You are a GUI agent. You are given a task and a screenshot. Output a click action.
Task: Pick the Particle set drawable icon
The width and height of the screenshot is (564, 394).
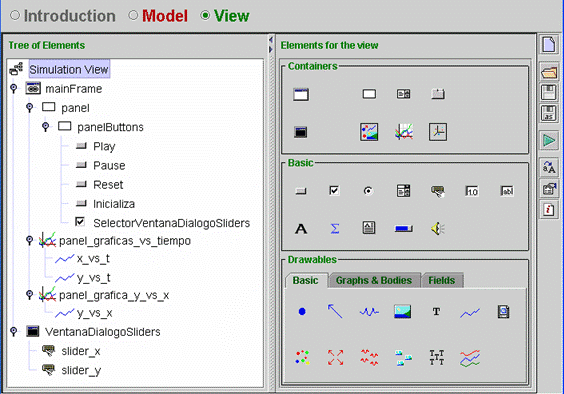click(302, 357)
